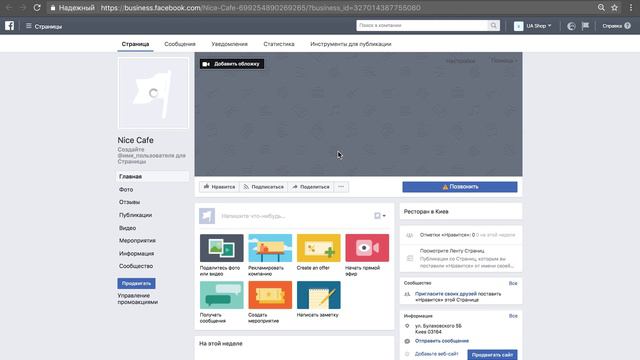Viewport: 640px width, 360px height.
Task: Click the Получить сообщения icon
Action: (x=222, y=295)
